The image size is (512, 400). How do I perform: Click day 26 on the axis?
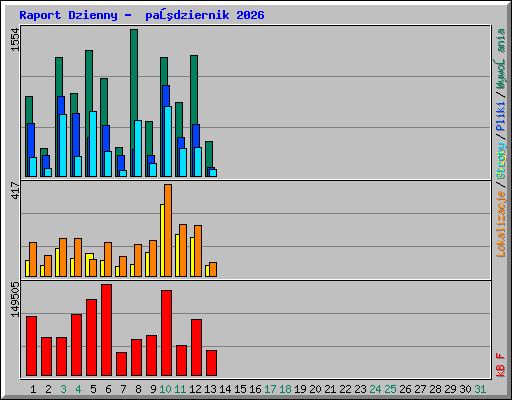(405, 389)
